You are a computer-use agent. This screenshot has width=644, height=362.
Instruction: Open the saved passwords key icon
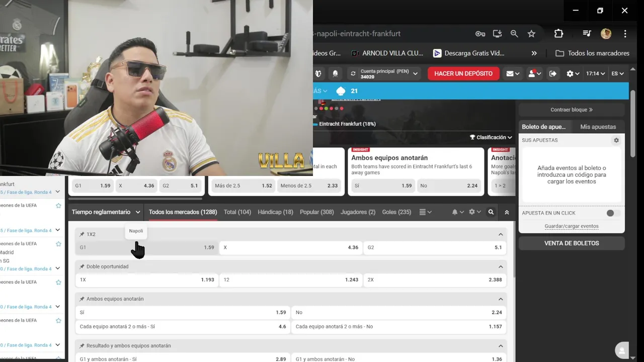pos(480,34)
